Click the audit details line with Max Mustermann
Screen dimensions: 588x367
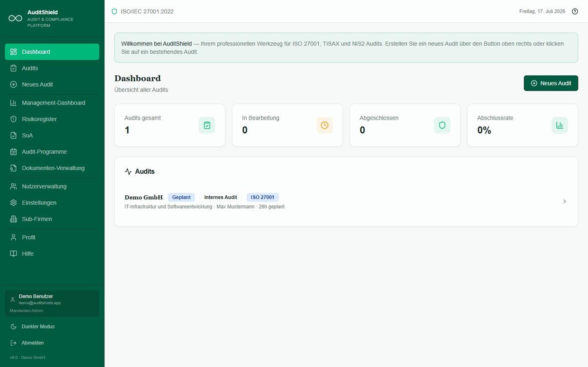tap(205, 207)
